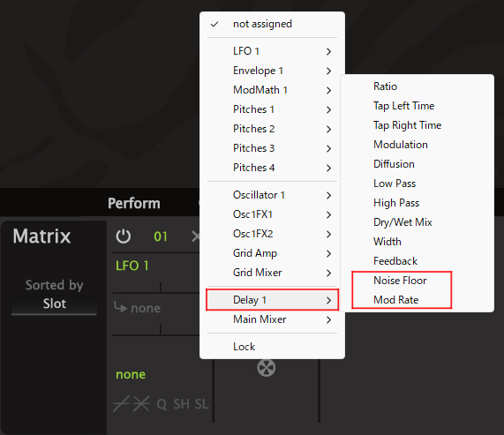The width and height of the screenshot is (504, 435).
Task: Click the green 'none' destination label
Action: (131, 375)
